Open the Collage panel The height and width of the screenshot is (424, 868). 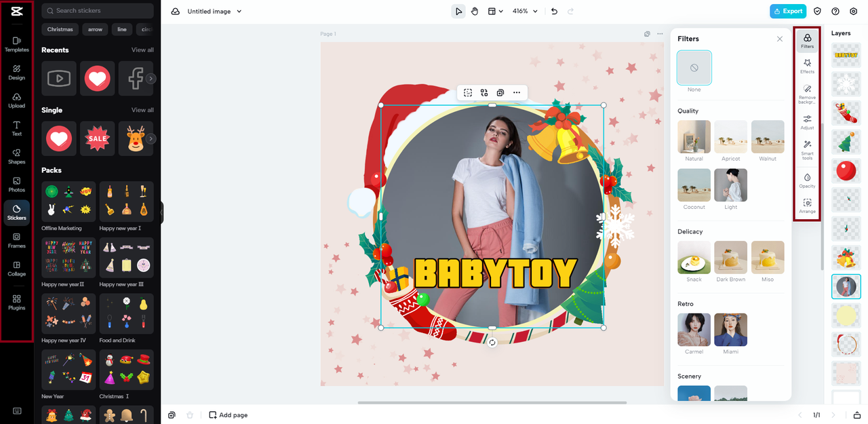point(16,269)
